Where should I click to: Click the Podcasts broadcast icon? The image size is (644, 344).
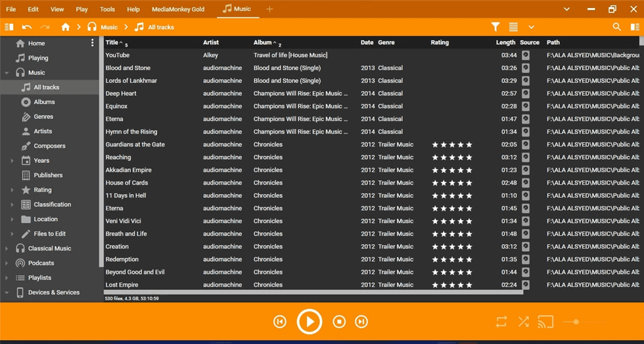(x=20, y=263)
